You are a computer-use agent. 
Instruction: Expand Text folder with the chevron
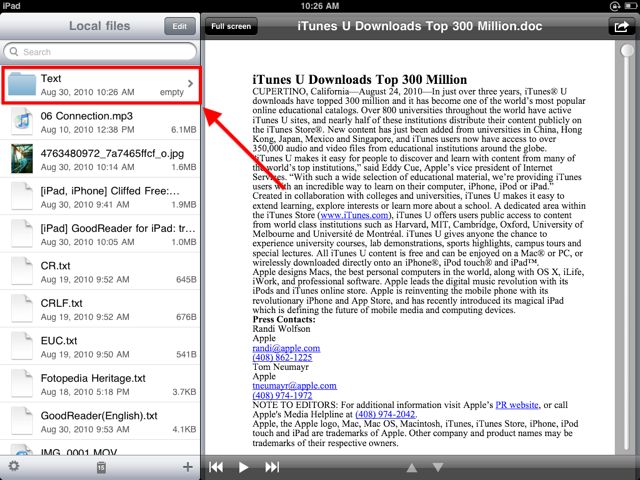pyautogui.click(x=190, y=84)
